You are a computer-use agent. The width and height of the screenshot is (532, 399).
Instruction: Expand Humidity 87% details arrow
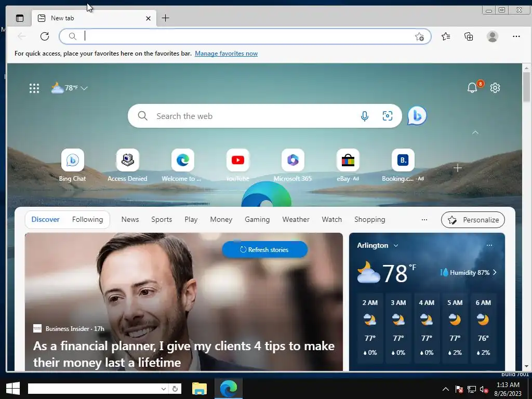click(x=495, y=272)
